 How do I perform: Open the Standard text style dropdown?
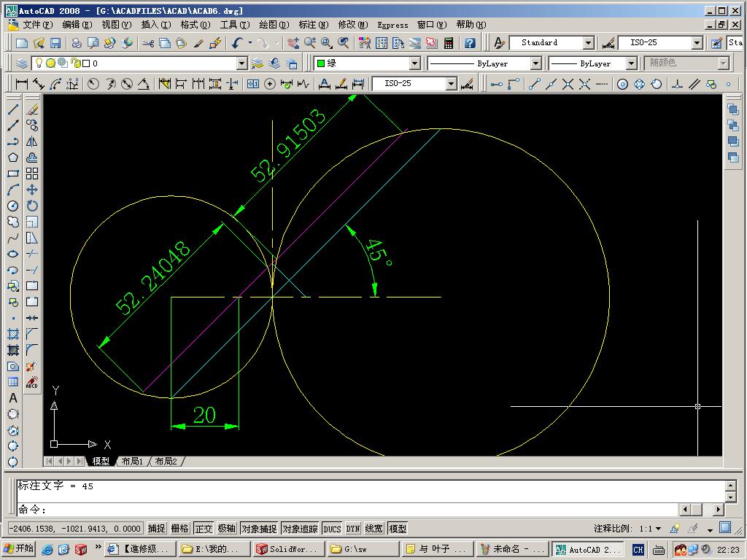point(589,43)
